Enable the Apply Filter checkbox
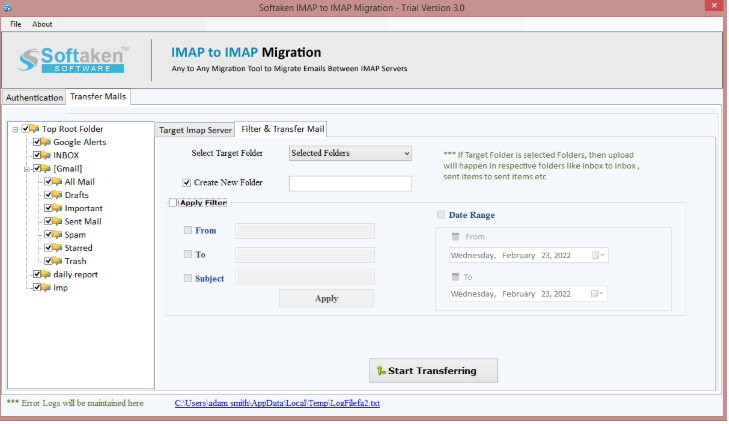 click(173, 203)
